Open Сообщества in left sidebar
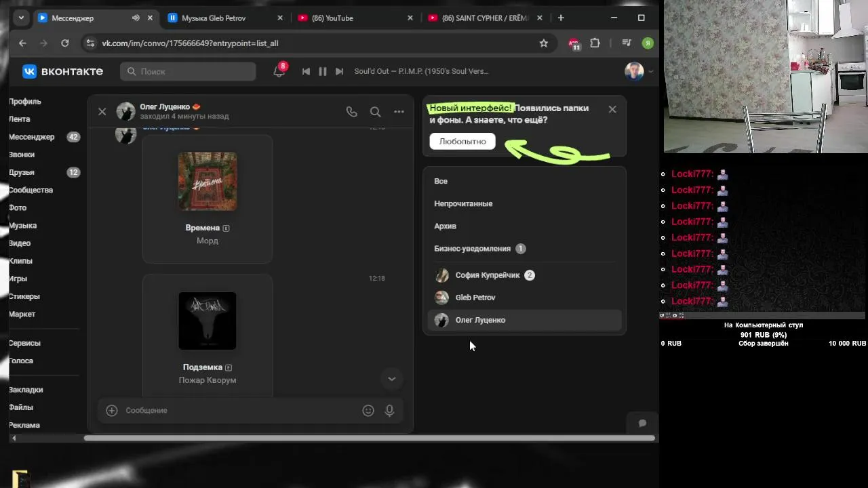The height and width of the screenshot is (488, 868). [x=31, y=190]
